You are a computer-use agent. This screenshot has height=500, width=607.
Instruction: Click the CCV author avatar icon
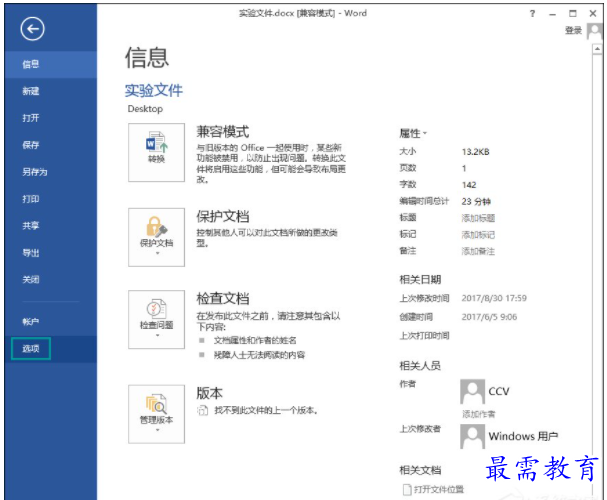click(472, 392)
